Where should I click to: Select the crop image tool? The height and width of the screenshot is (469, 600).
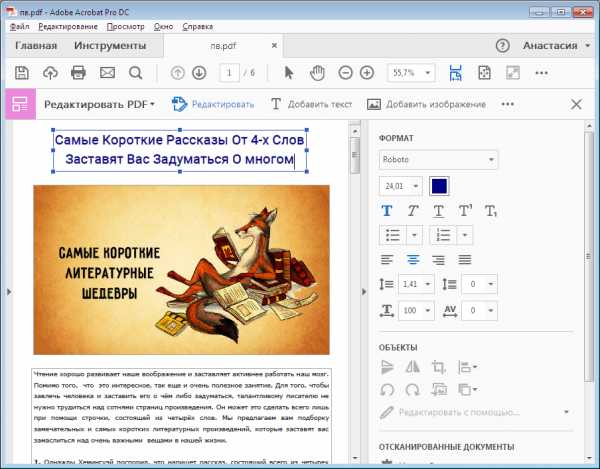click(x=439, y=367)
